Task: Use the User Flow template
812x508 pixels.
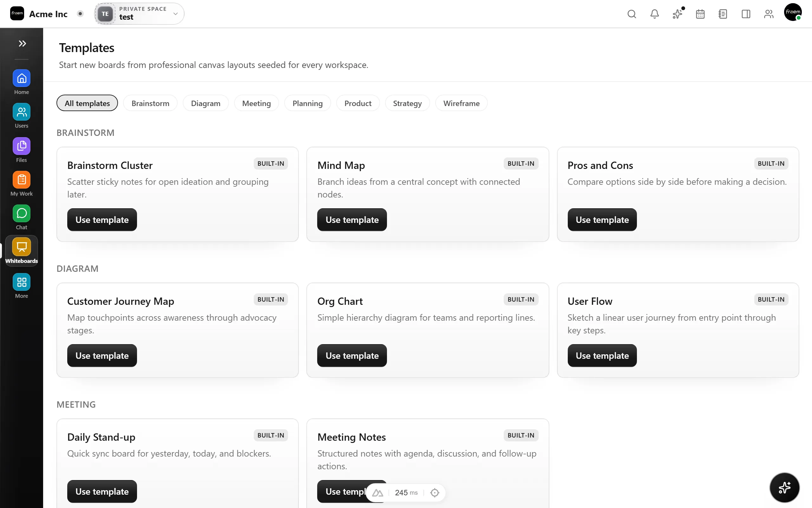Action: pos(602,356)
